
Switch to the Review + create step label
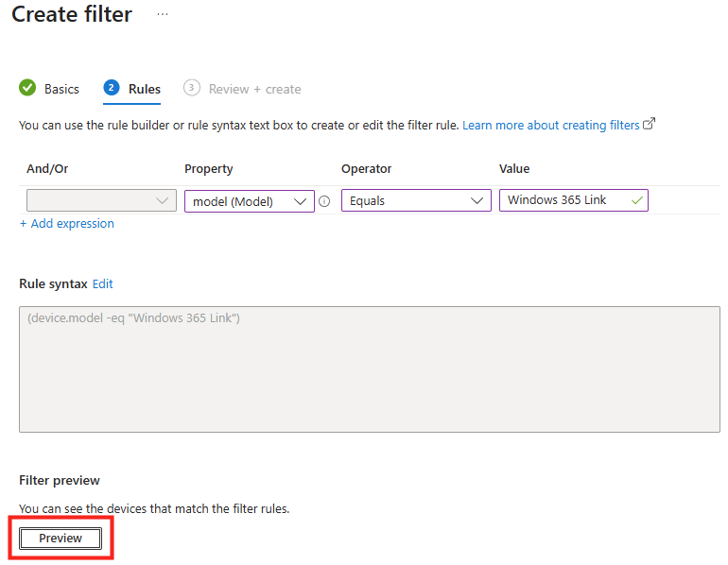point(254,89)
